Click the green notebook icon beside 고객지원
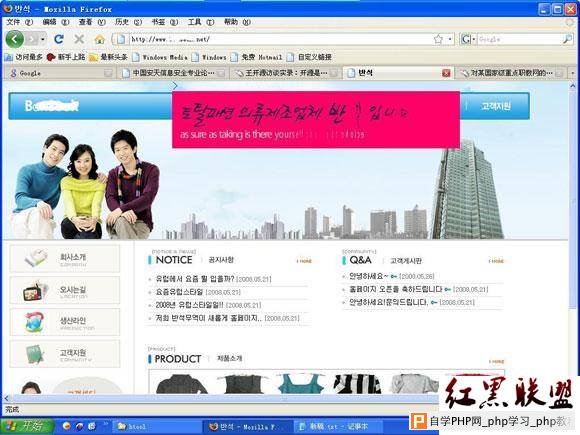The height and width of the screenshot is (435, 580). point(35,354)
